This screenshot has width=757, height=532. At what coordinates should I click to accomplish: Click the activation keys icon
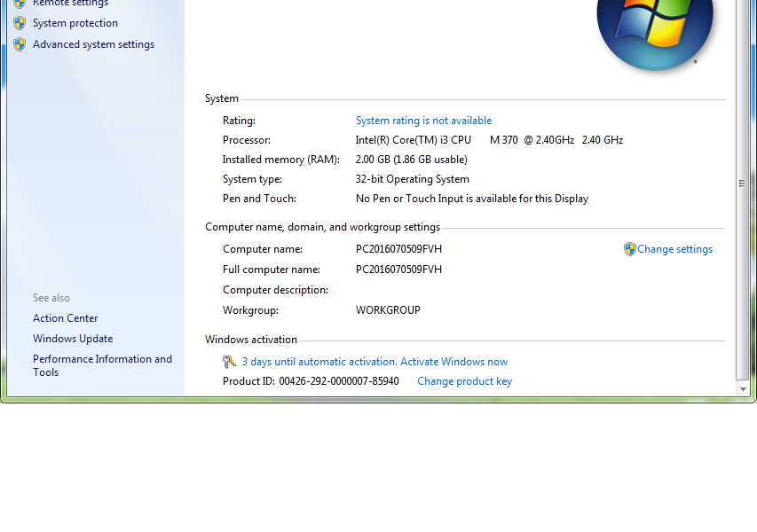pyautogui.click(x=229, y=362)
